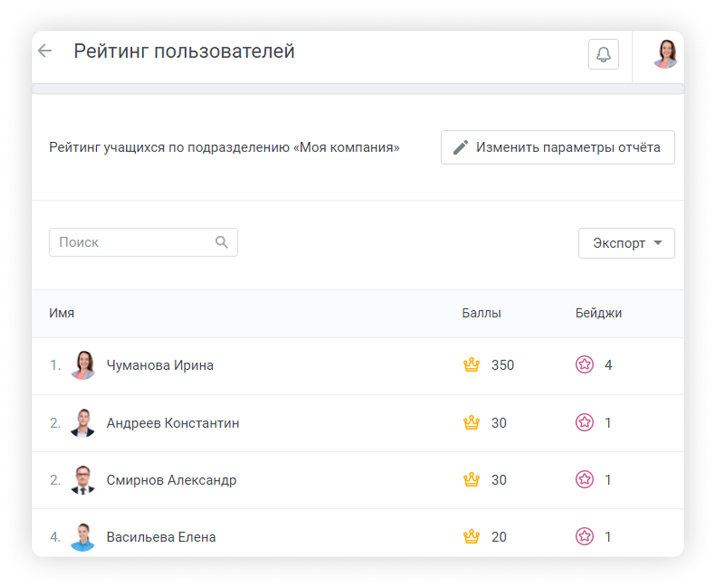Open the user profile avatar in header
Screen dimensions: 716x588
(665, 54)
